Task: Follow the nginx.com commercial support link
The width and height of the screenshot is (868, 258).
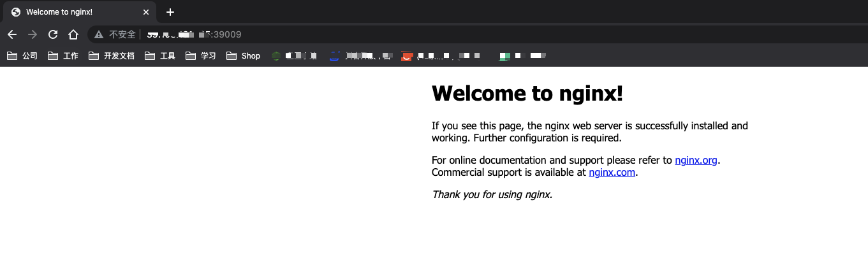Action: pos(612,172)
